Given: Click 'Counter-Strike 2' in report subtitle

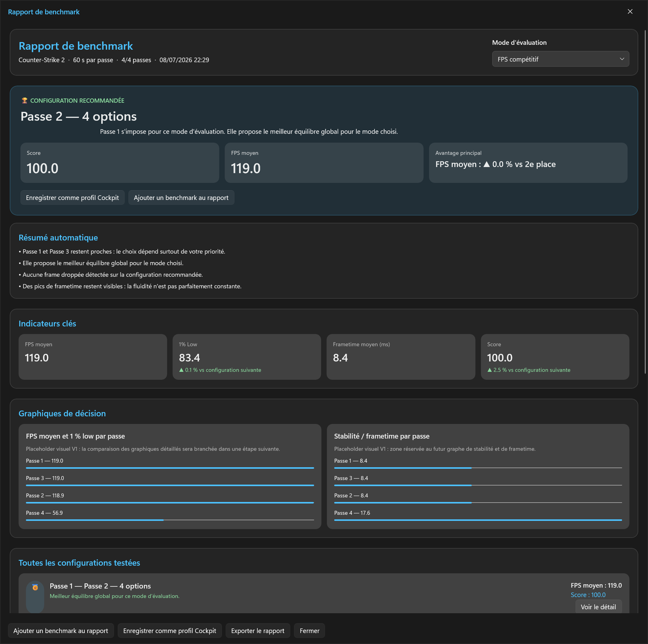Looking at the screenshot, I should click(41, 60).
